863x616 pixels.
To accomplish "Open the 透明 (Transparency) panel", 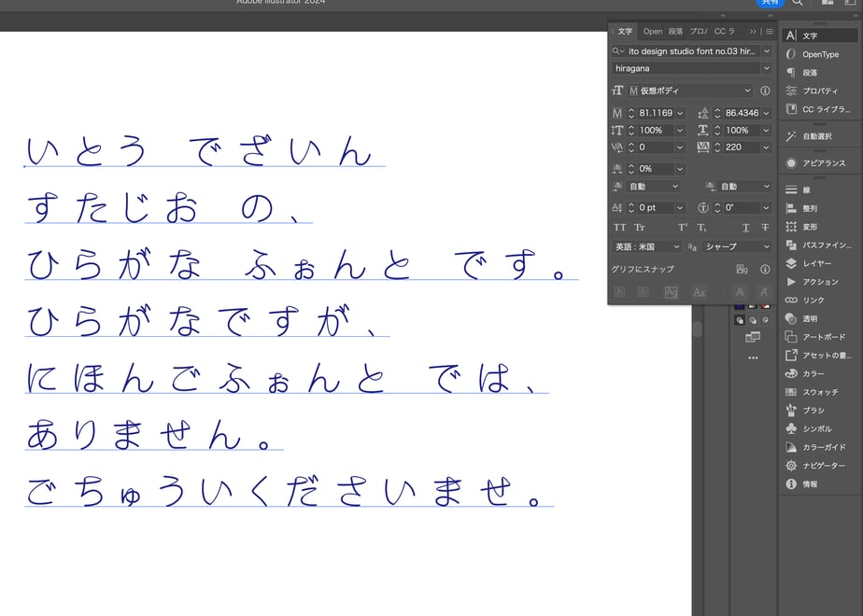I will pyautogui.click(x=819, y=318).
